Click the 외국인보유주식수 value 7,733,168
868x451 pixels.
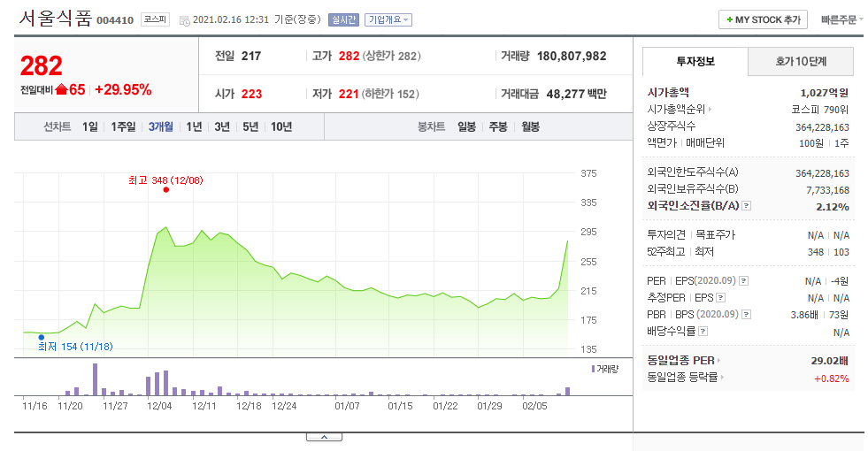pos(827,190)
